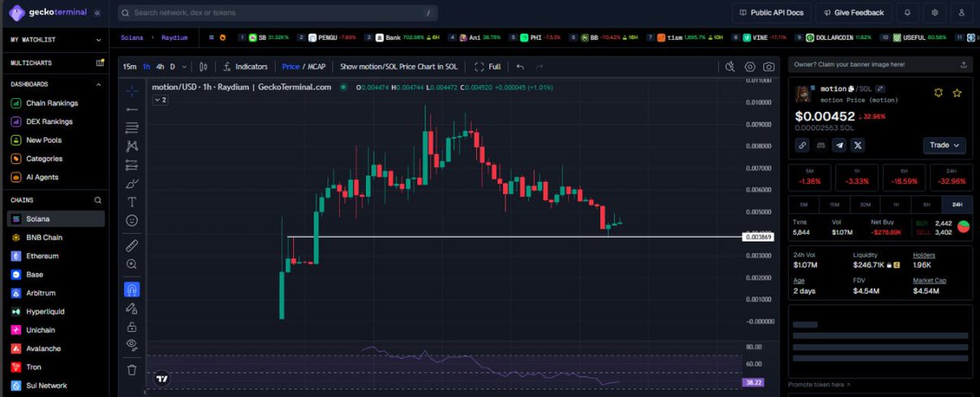Open the candlestick chart type selector
980x397 pixels.
point(203,66)
